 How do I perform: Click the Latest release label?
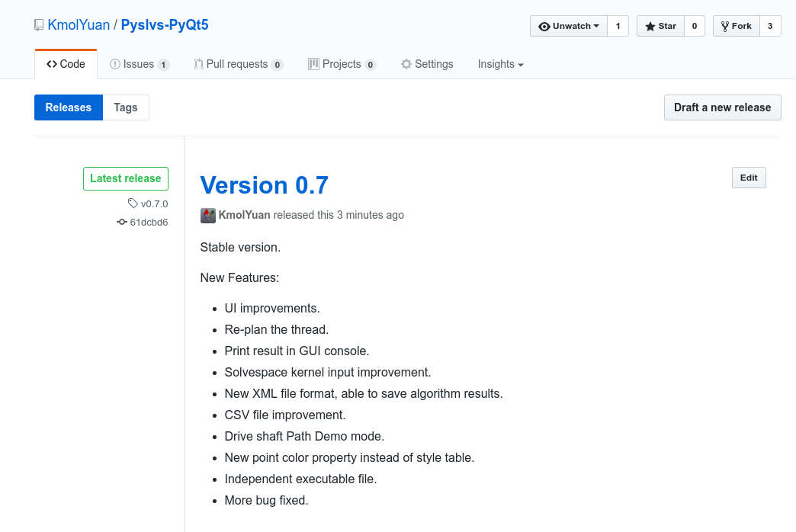[x=125, y=178]
